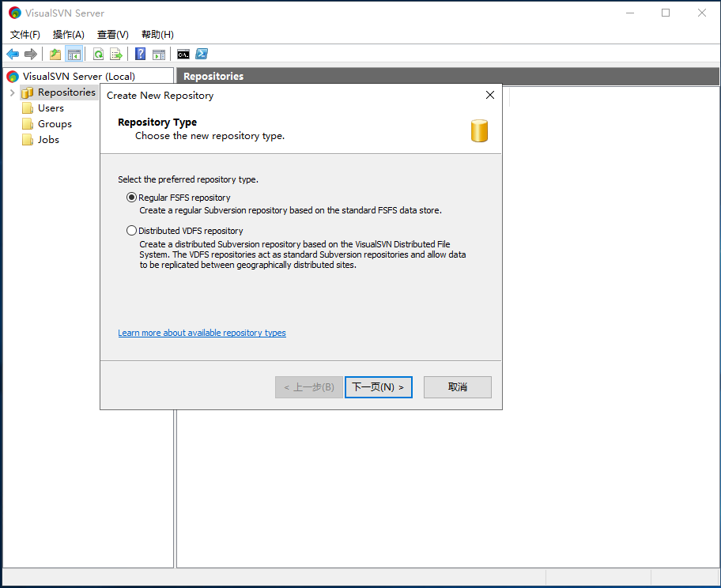Select the Users tree item label
Viewport: 721px width, 588px height.
click(x=51, y=108)
